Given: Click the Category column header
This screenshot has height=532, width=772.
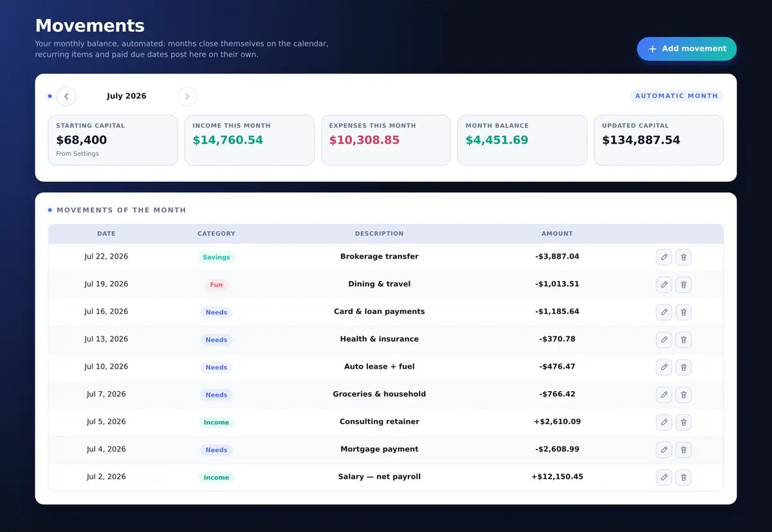Looking at the screenshot, I should 216,234.
